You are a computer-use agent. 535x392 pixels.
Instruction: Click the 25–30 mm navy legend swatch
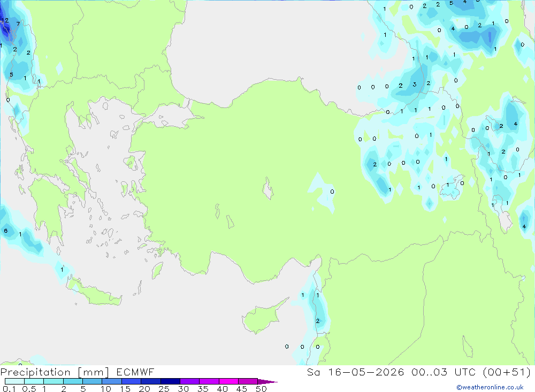coord(170,381)
